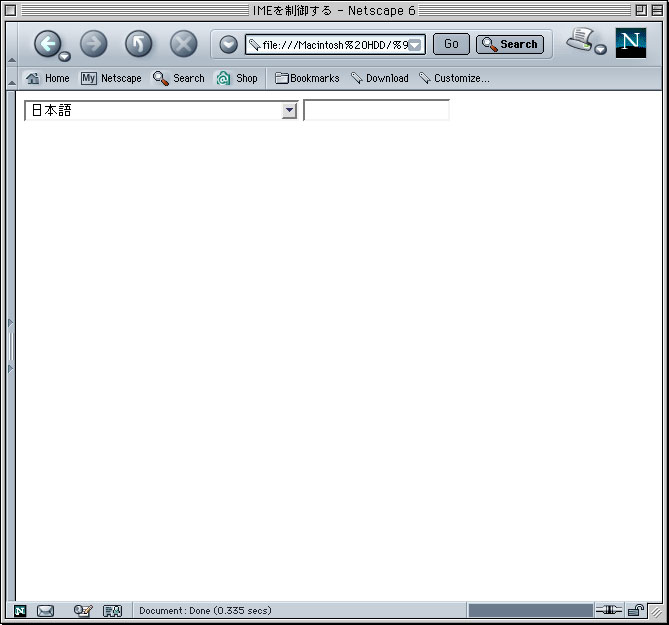Click the security padlock icon
The height and width of the screenshot is (625, 669).
[x=636, y=610]
